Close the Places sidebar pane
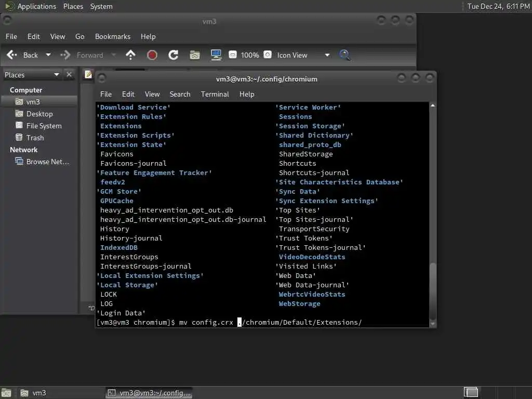This screenshot has width=532, height=399. [x=69, y=75]
